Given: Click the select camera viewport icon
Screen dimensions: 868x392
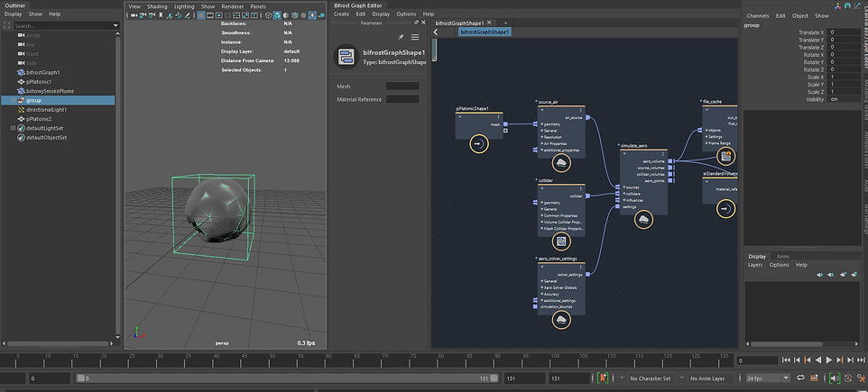Looking at the screenshot, I should click(x=134, y=15).
